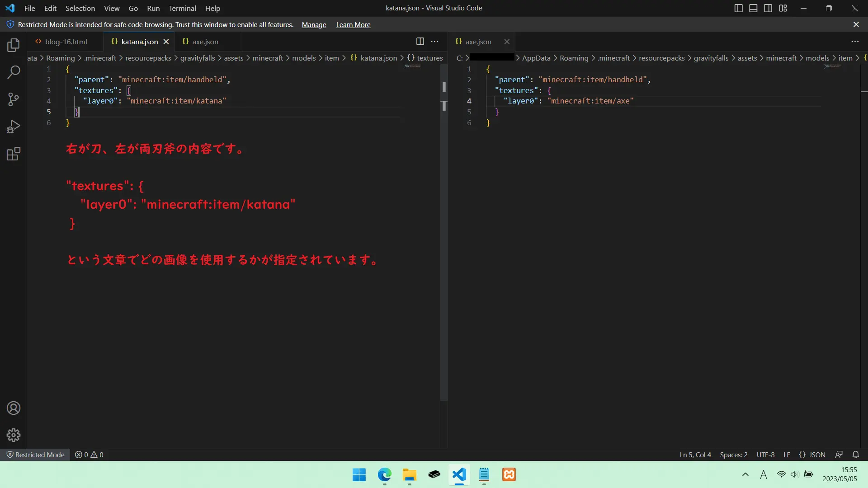Toggle the secondary side bar layout button
868x488 pixels.
[768, 8]
